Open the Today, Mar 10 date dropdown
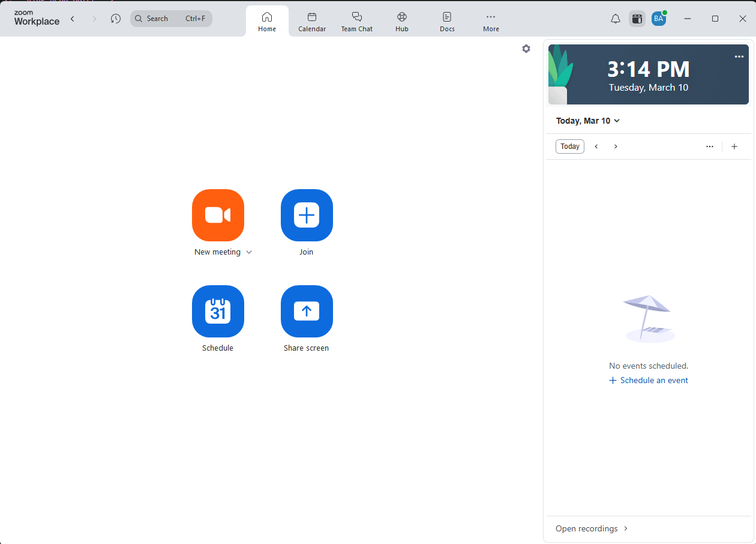 pos(588,121)
